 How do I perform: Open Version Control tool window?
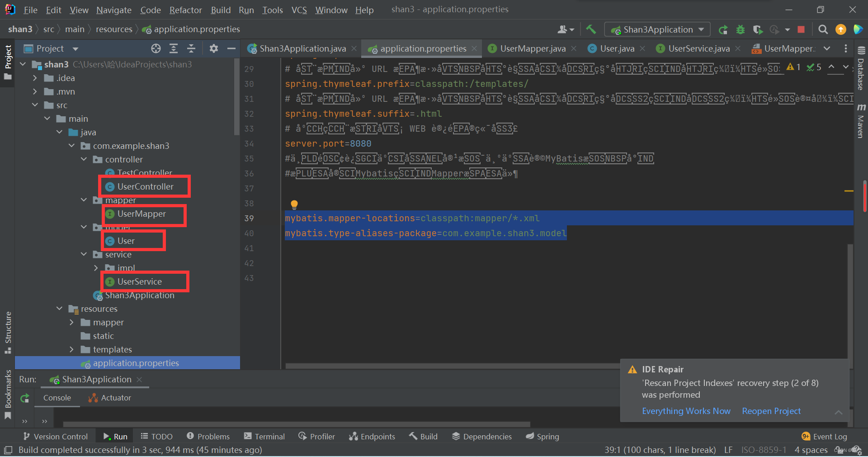(55, 437)
